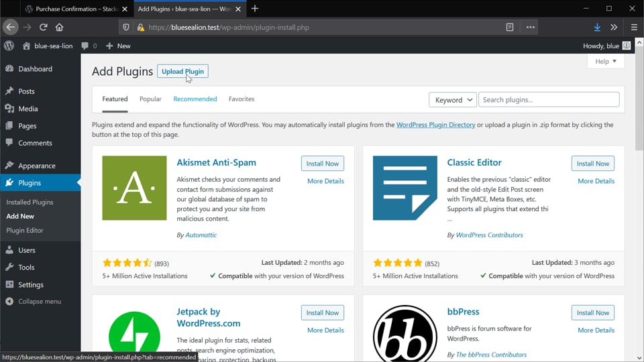Viewport: 644px width, 362px height.
Task: Open The bbPress Contributors author link
Action: pyautogui.click(x=491, y=355)
